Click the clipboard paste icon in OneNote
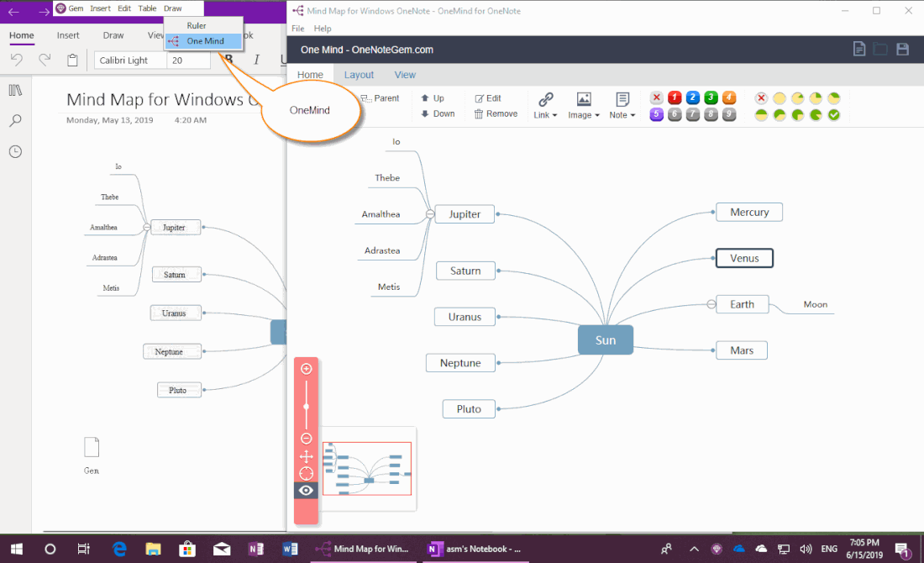The image size is (924, 563). (72, 60)
